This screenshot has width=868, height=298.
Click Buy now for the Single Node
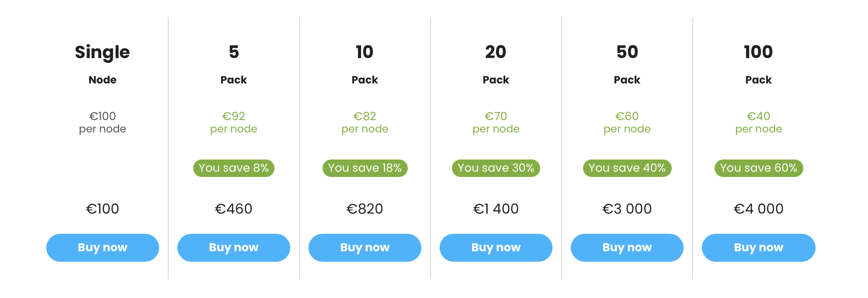coord(103,248)
